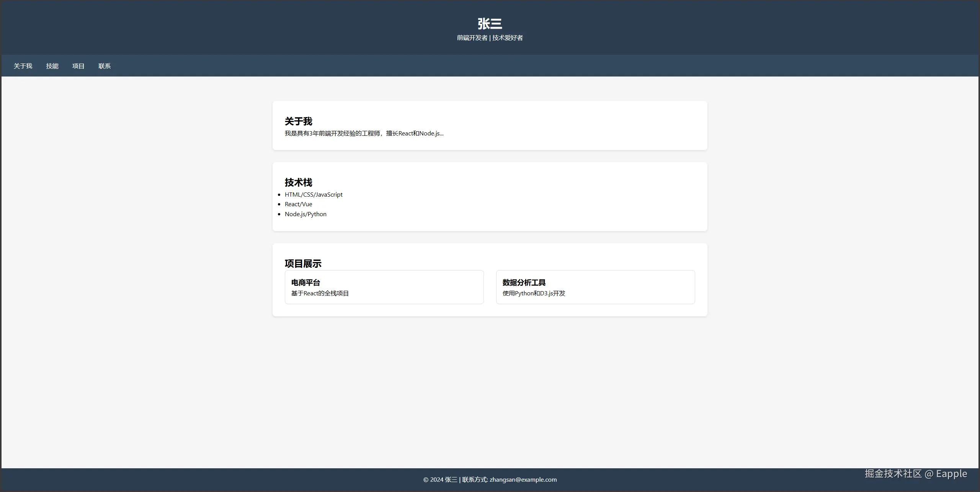Select the Node.js/Python list item

305,214
